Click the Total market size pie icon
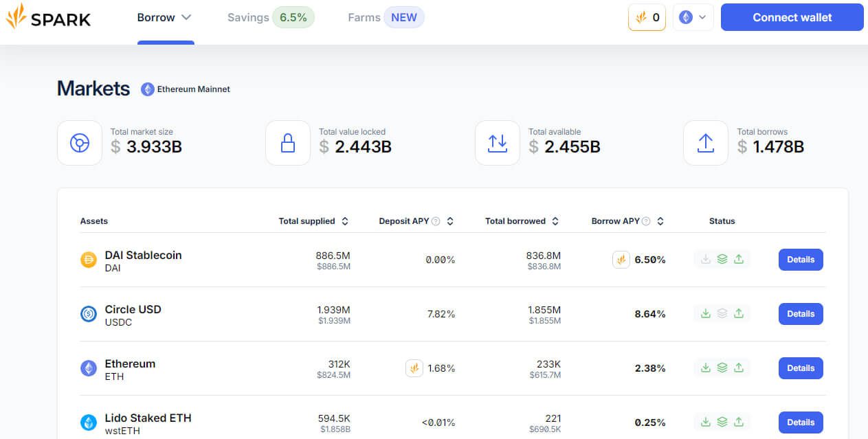The image size is (868, 439). 80,143
